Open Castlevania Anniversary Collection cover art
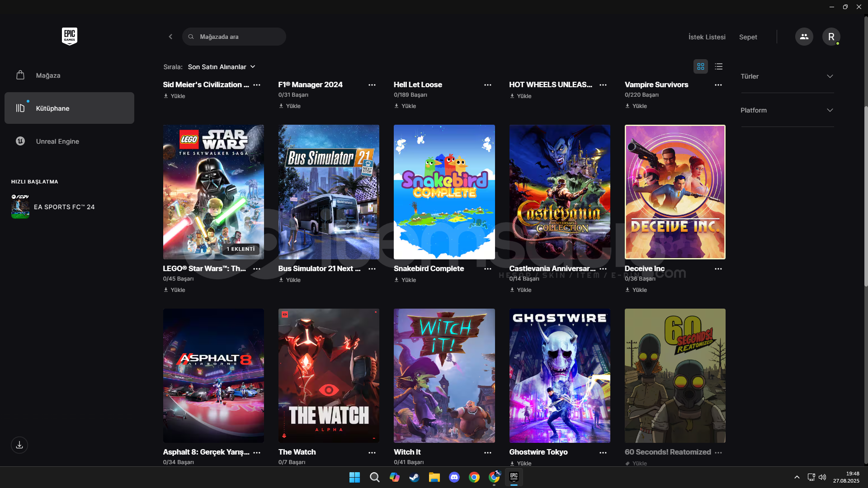 pos(560,192)
